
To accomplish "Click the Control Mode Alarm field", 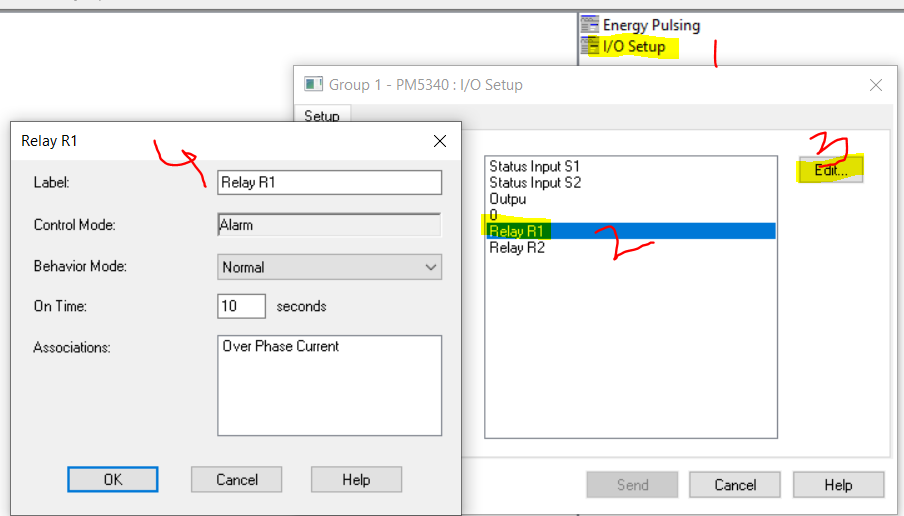I will (329, 225).
